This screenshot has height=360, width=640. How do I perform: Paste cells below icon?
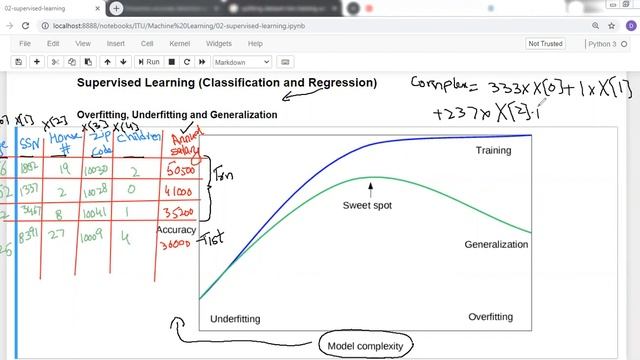point(88,62)
